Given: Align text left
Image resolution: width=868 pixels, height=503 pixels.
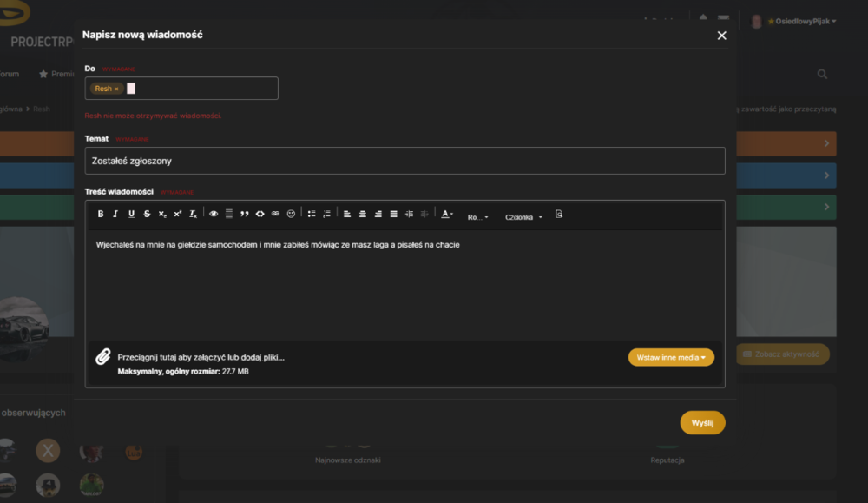Looking at the screenshot, I should [x=347, y=214].
